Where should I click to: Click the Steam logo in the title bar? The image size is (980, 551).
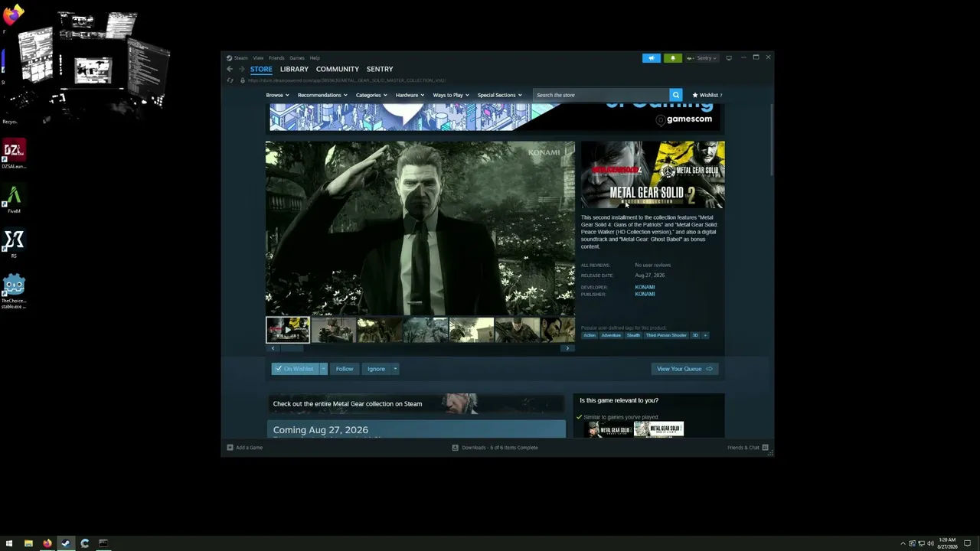tap(229, 58)
